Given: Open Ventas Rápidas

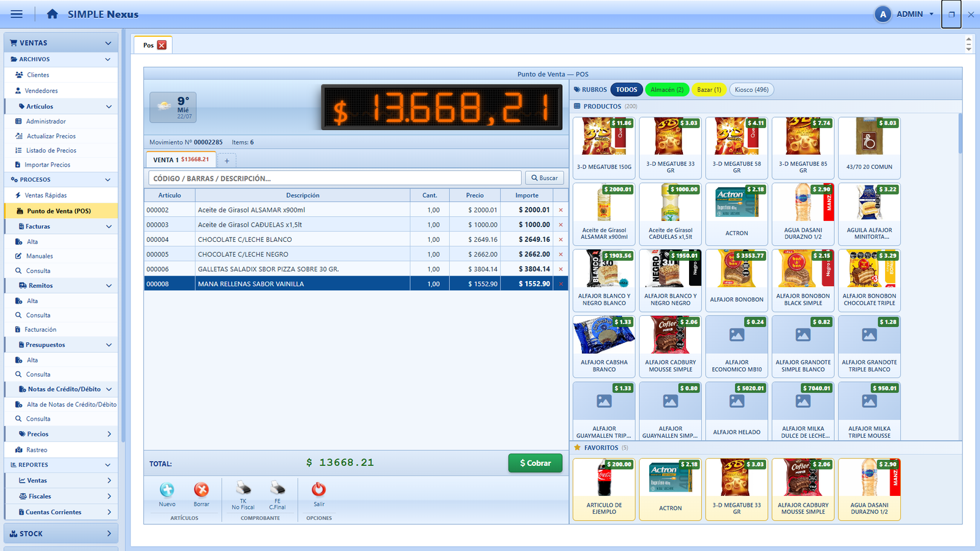Looking at the screenshot, I should 46,195.
